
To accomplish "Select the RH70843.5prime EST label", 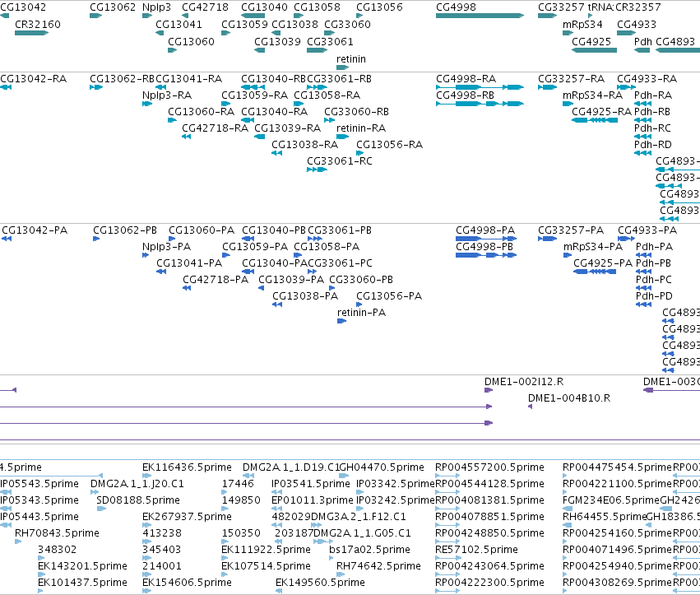I will point(57,533).
